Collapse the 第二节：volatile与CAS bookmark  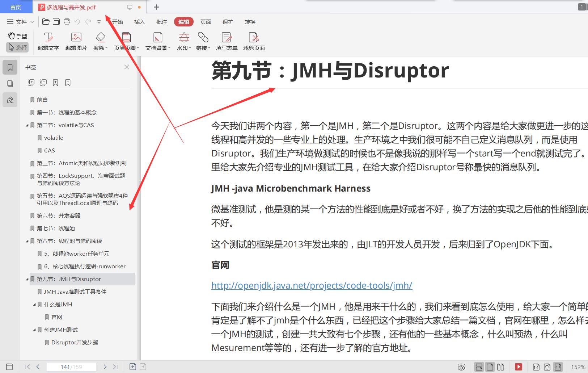tap(27, 125)
